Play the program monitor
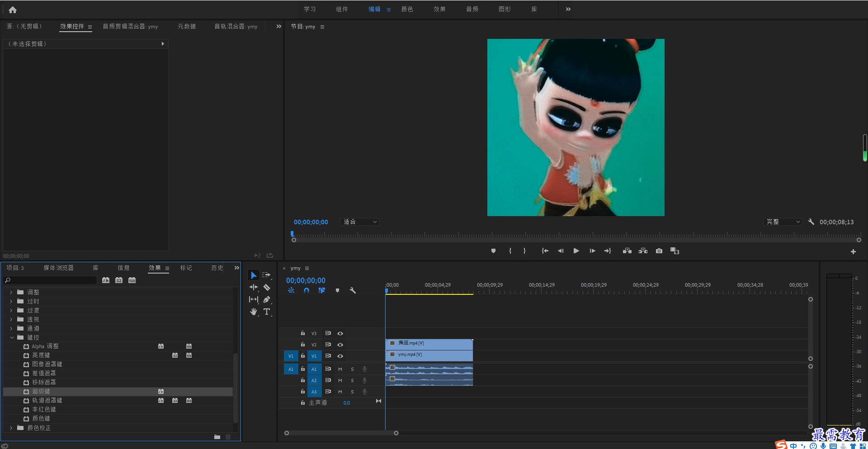The width and height of the screenshot is (868, 449). click(576, 251)
